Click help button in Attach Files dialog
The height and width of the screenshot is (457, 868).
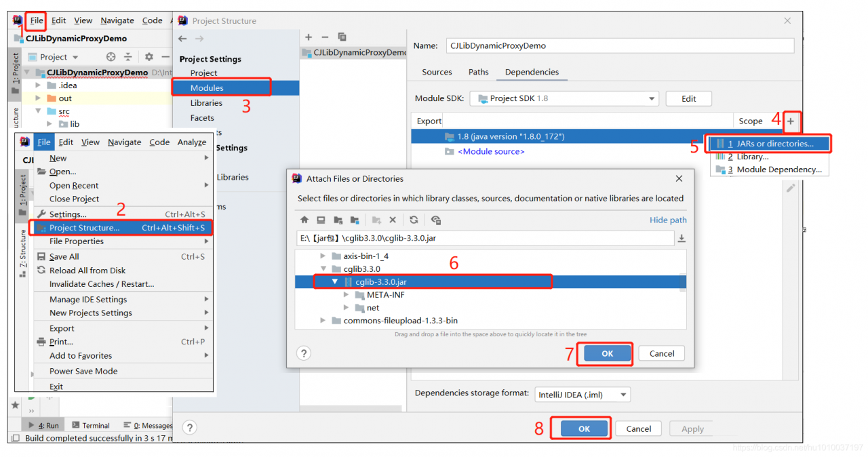tap(304, 353)
